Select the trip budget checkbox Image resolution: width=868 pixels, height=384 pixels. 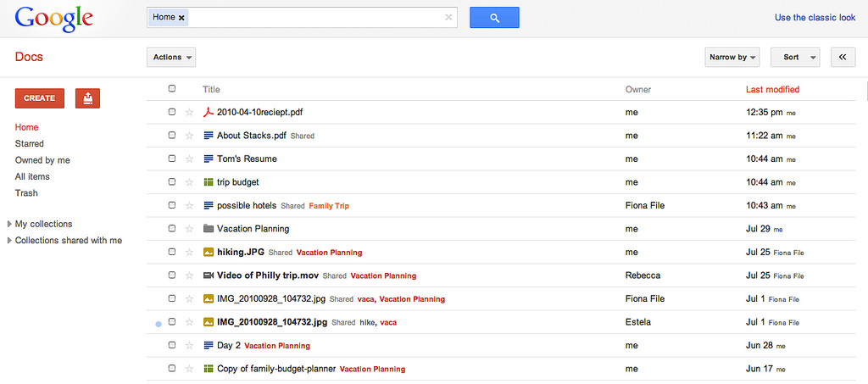(171, 181)
